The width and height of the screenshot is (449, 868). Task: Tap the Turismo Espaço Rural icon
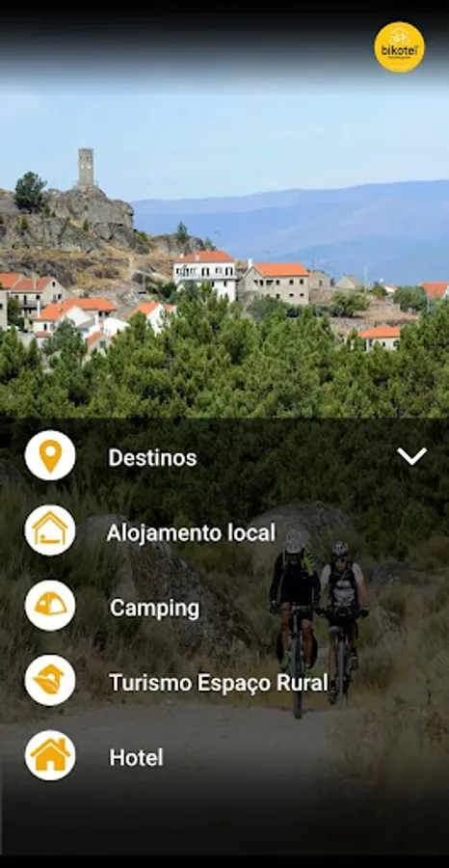coord(50,680)
